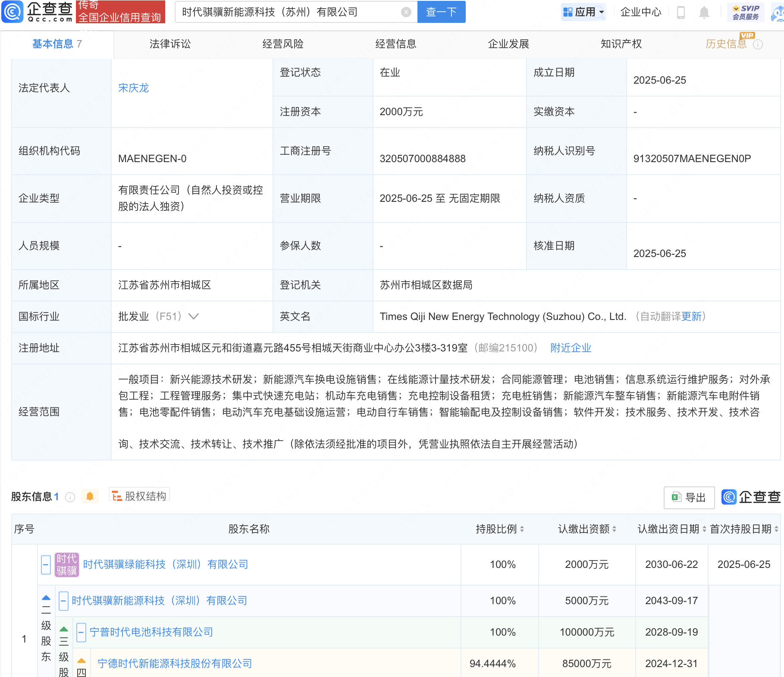Click 更新 next to automatic translation

(692, 317)
